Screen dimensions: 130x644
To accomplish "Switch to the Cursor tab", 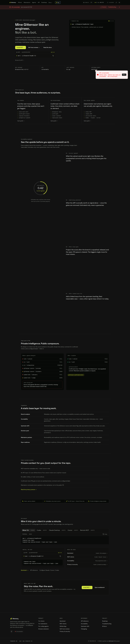I will [x=73, y=530].
